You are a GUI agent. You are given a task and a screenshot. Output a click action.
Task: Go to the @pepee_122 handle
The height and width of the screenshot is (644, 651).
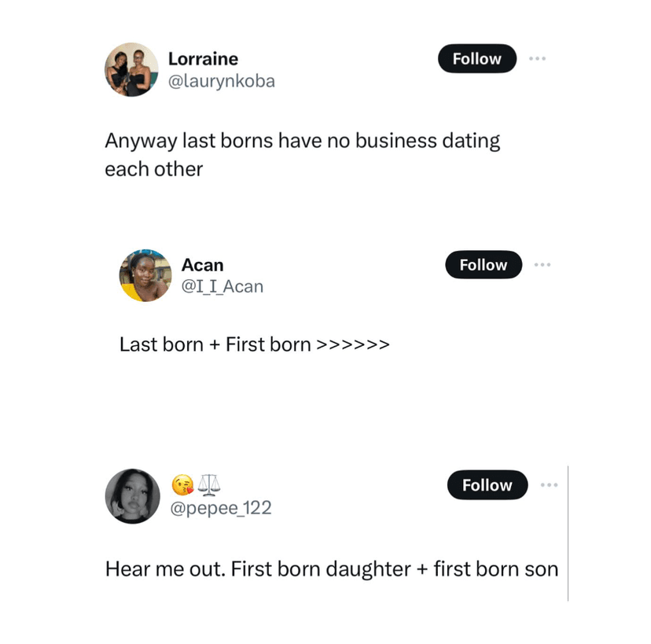[x=221, y=508]
